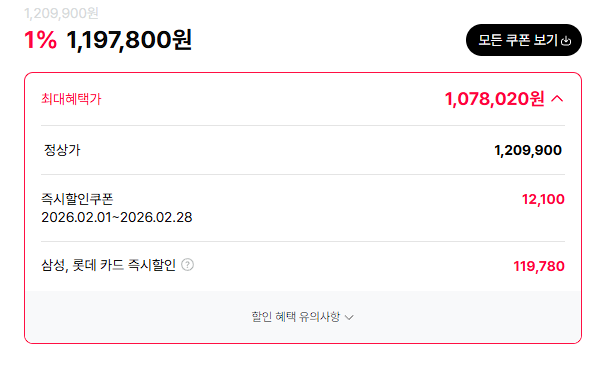Click the coupon period 2026.02.01~2026.02.28
Image resolution: width=609 pixels, height=375 pixels.
[x=117, y=217]
